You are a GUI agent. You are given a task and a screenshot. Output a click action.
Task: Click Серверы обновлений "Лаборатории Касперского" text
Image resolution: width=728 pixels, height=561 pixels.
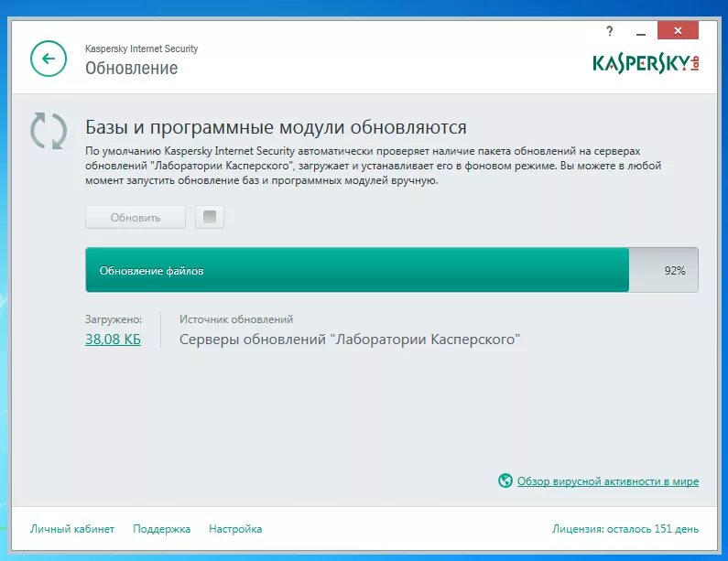coord(350,340)
